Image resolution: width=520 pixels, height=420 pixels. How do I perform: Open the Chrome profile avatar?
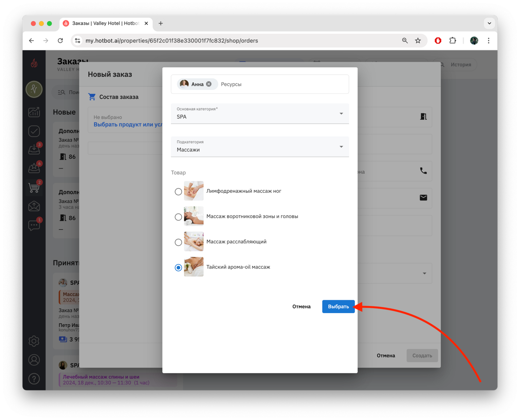point(474,41)
